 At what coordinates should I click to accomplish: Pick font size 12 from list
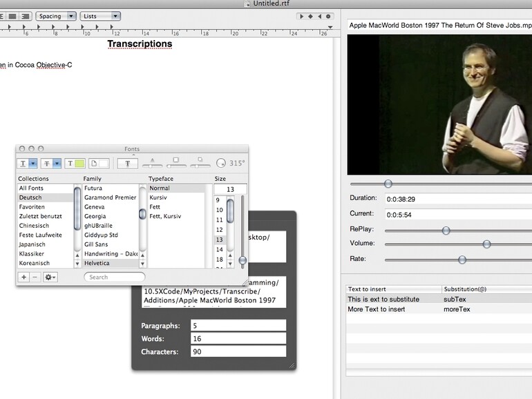tap(220, 230)
